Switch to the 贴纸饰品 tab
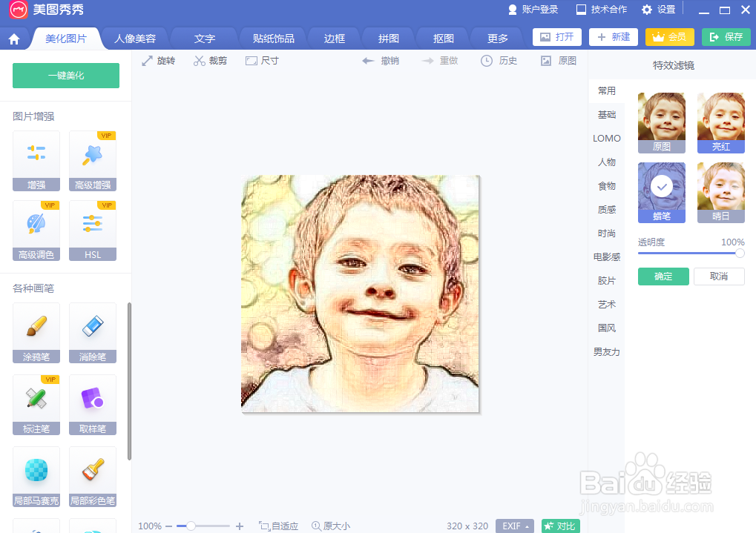This screenshot has height=533, width=756. (273, 39)
